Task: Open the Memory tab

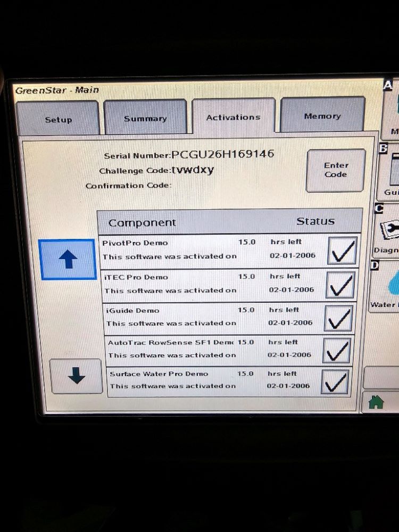Action: [x=323, y=115]
